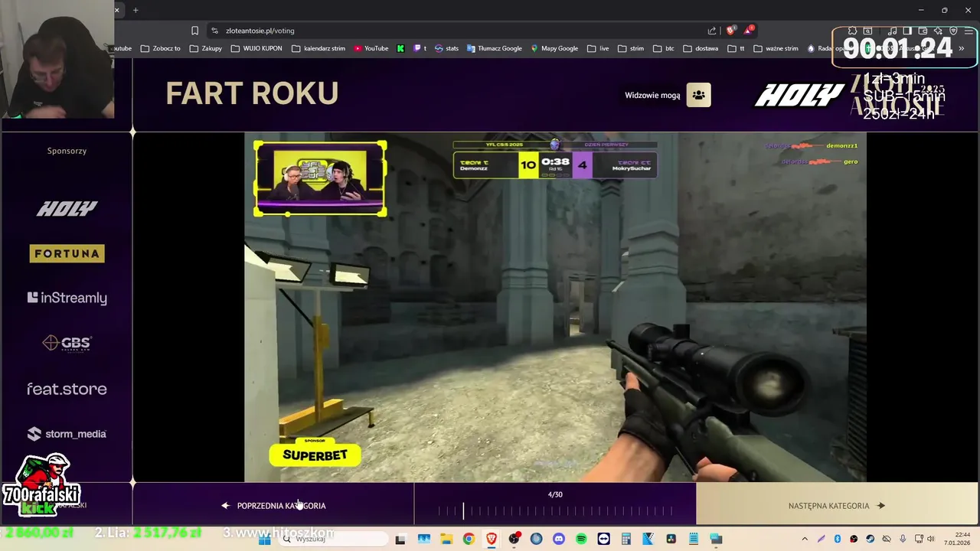Open the stats bookmark
Viewport: 980px width, 551px height.
tap(446, 48)
